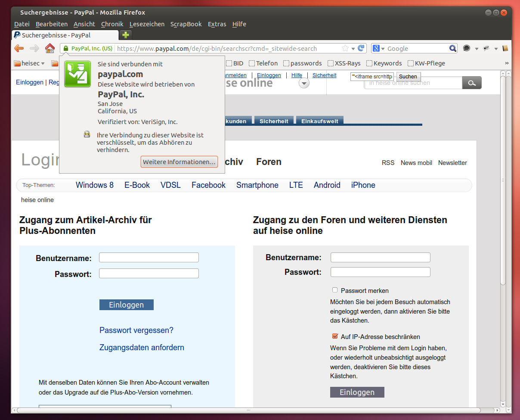
Task: Click the RSS link
Action: click(388, 163)
